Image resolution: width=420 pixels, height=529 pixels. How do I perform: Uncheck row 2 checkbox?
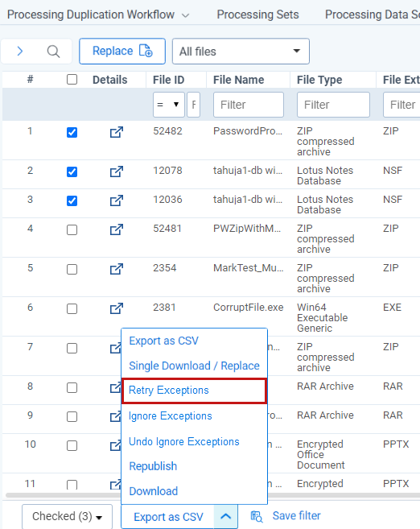click(x=72, y=172)
